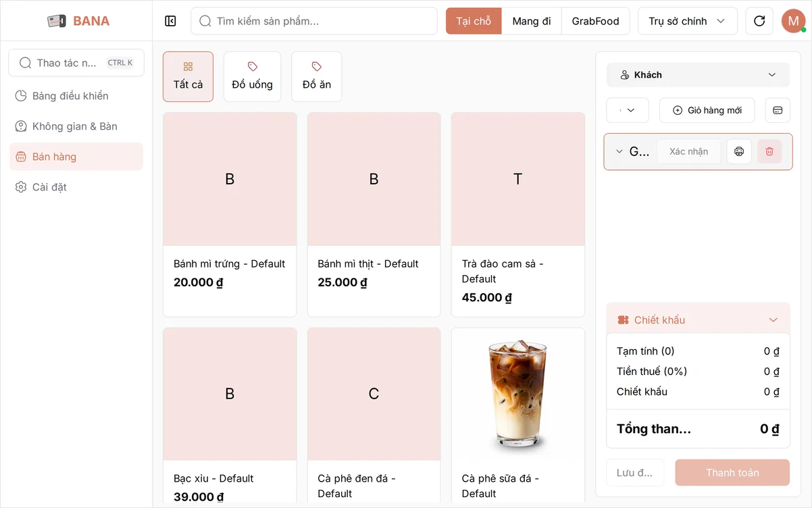Switch order type to Mang đi

pyautogui.click(x=532, y=21)
